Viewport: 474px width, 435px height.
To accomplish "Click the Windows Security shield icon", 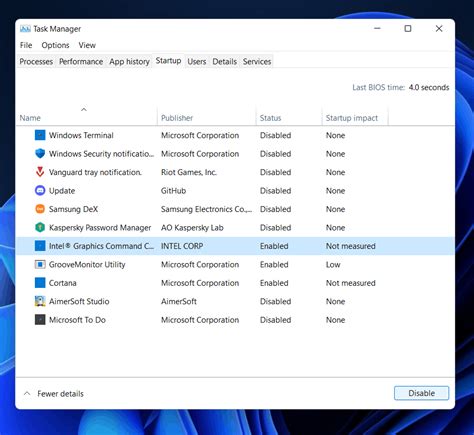I will point(40,154).
